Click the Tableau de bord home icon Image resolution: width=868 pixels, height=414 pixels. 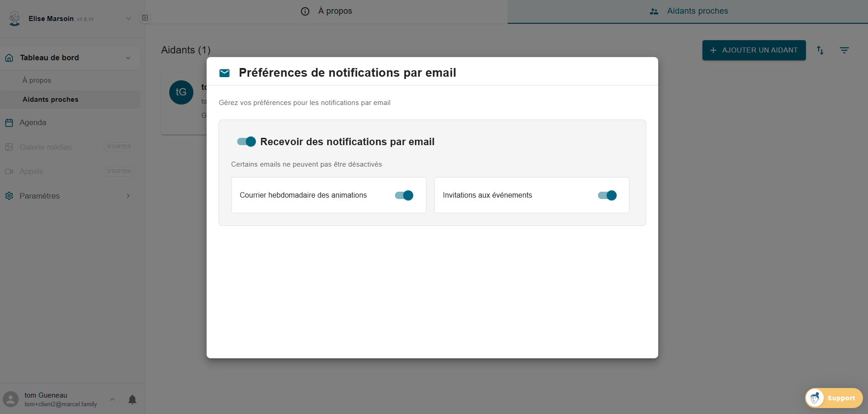[x=9, y=58]
